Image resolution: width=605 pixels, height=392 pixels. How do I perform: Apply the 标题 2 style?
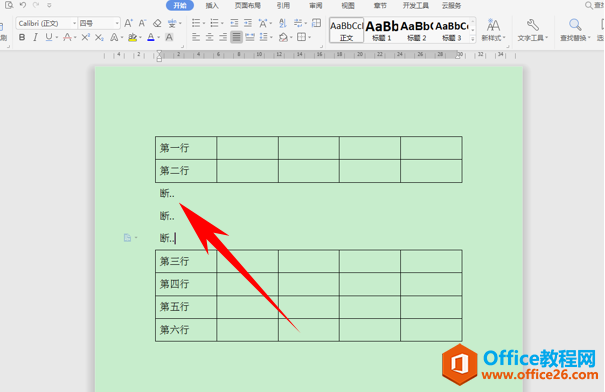coord(417,30)
